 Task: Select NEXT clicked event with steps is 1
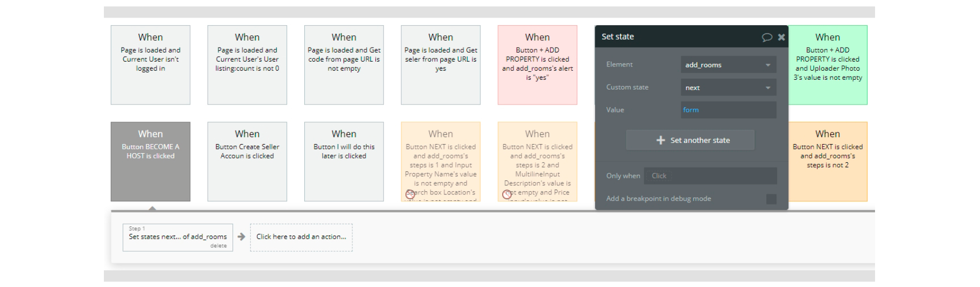click(441, 162)
